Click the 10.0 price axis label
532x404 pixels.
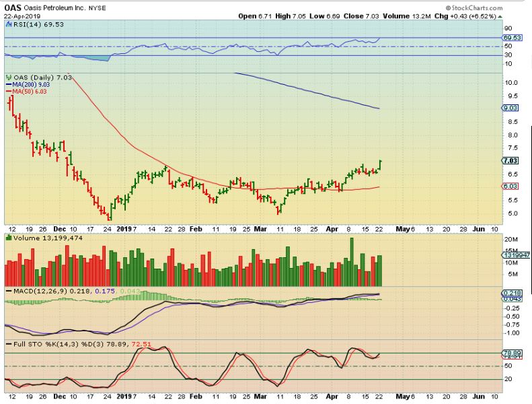pos(511,83)
